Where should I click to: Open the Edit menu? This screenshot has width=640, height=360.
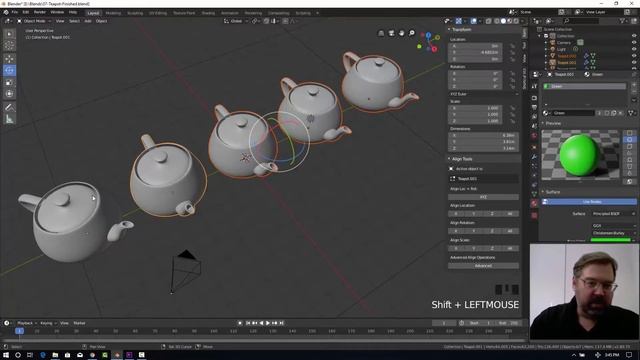click(x=26, y=12)
